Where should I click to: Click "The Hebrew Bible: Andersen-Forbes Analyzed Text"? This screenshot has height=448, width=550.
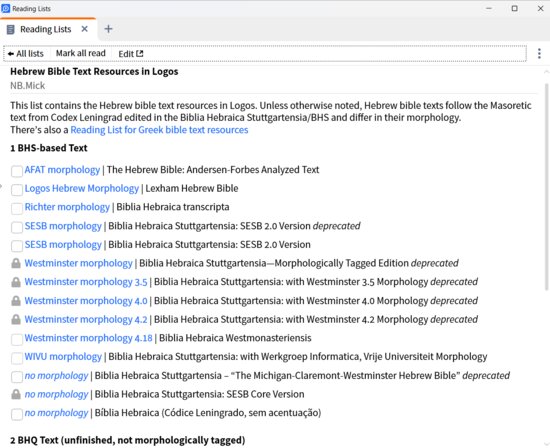pos(213,170)
